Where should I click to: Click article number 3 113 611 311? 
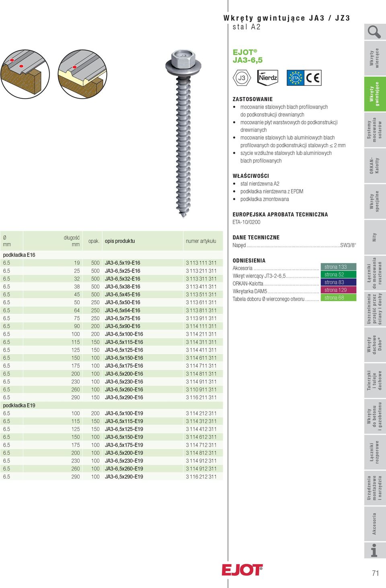(x=201, y=302)
